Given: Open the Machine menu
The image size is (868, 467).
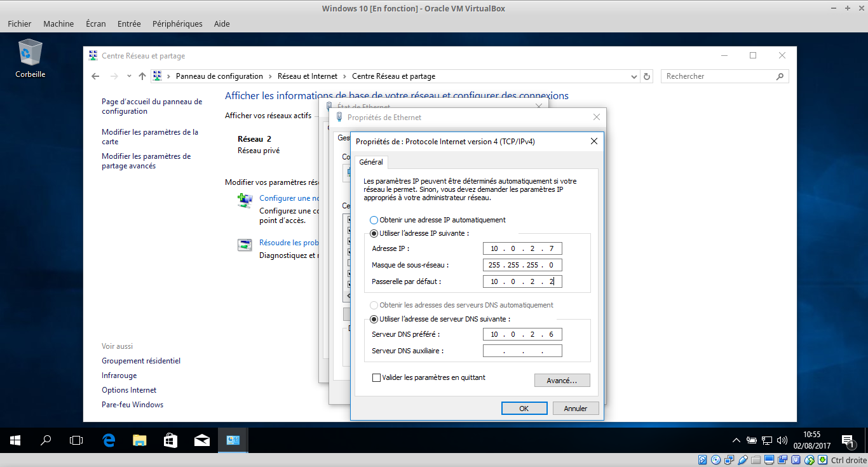Looking at the screenshot, I should coord(58,24).
